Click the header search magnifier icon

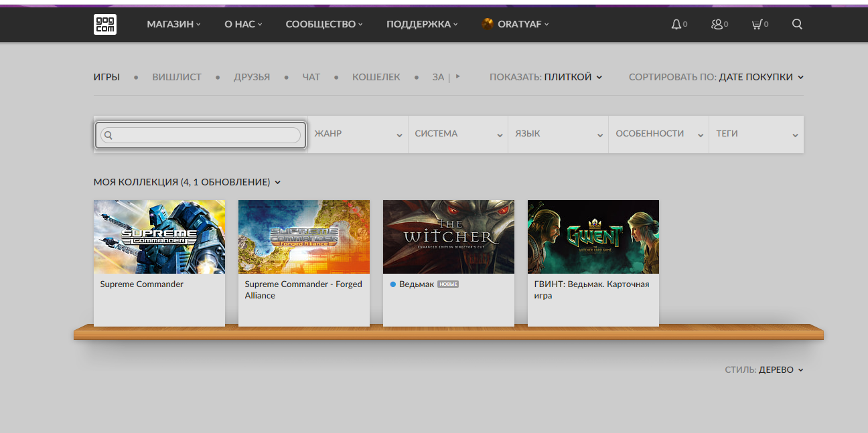point(797,24)
